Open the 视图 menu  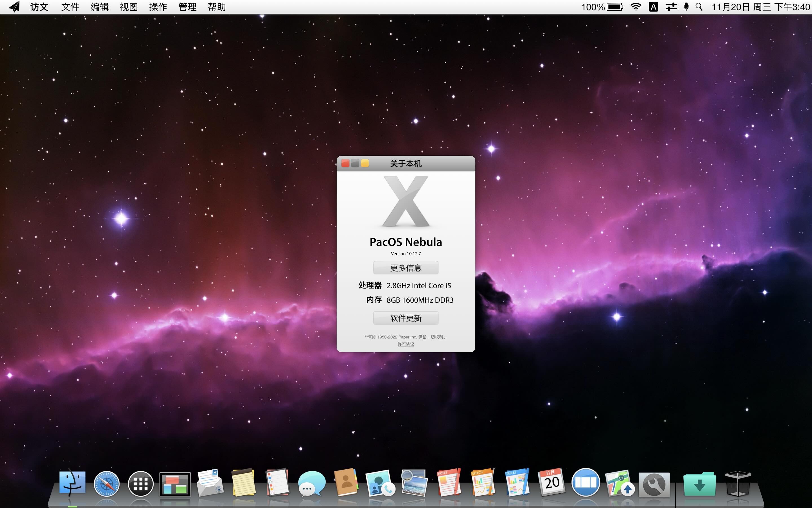[x=129, y=7]
